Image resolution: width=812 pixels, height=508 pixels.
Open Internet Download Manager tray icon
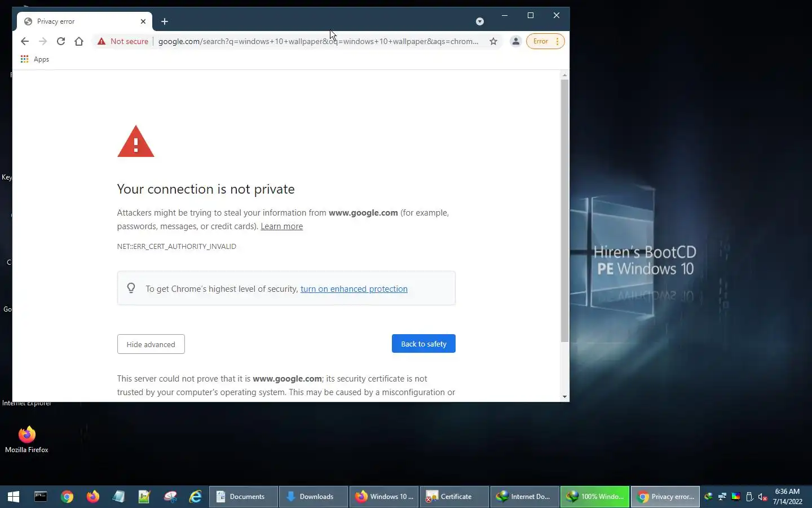point(709,497)
